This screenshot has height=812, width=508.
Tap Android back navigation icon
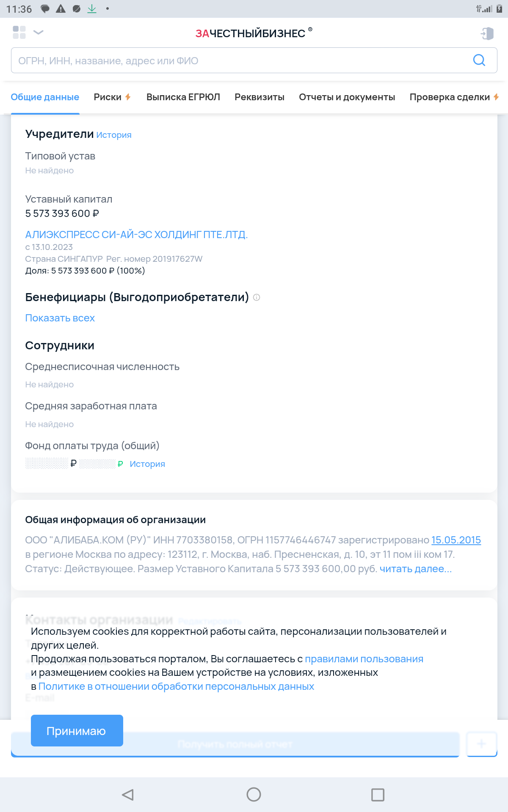127,795
